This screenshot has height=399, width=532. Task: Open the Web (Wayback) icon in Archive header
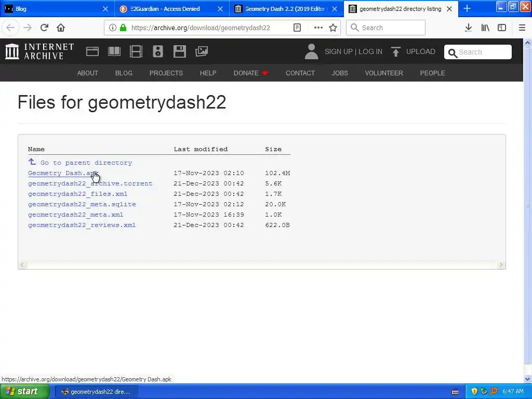pyautogui.click(x=92, y=51)
